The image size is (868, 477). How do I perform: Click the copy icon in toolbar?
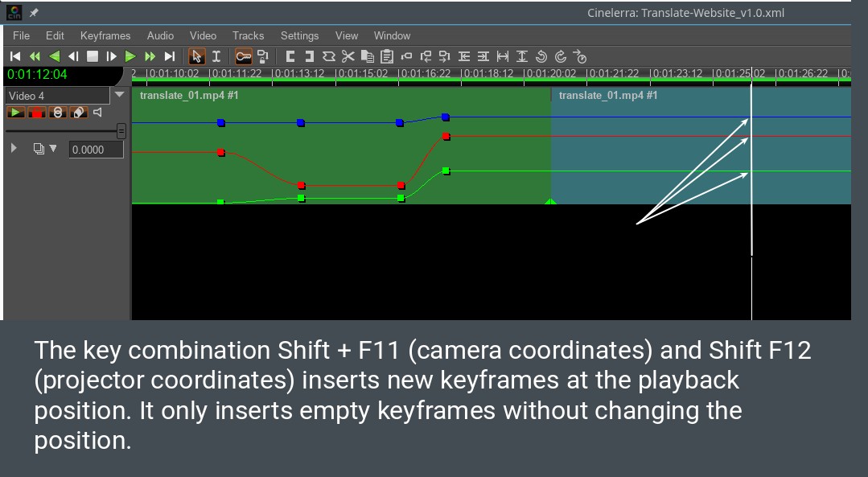(x=368, y=56)
